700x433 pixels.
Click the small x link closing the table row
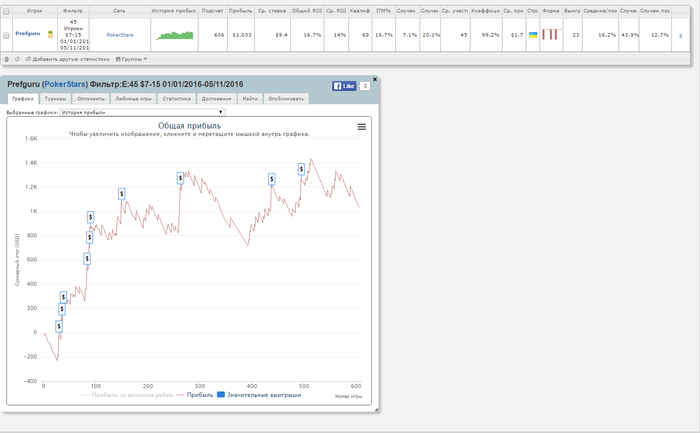pyautogui.click(x=680, y=35)
